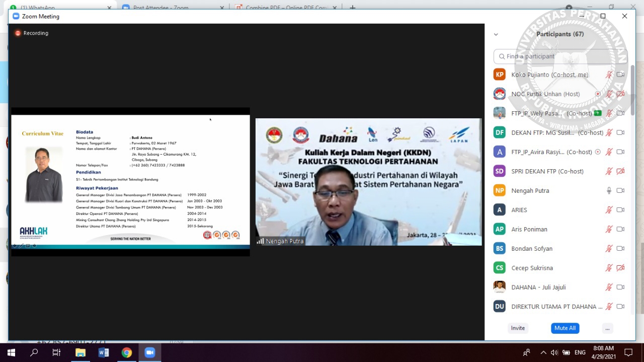Image resolution: width=644 pixels, height=362 pixels.
Task: Click muted mic icon for SPRI DEKAN FTP
Action: coord(609,171)
